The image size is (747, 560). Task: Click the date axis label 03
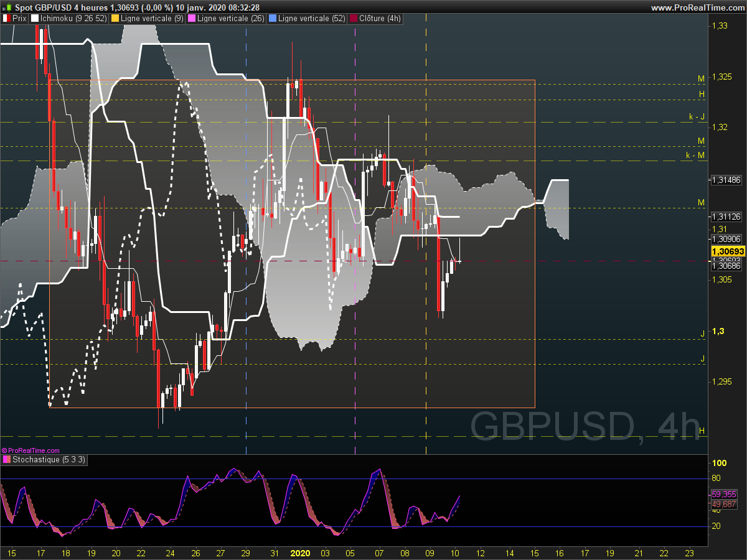[x=326, y=553]
